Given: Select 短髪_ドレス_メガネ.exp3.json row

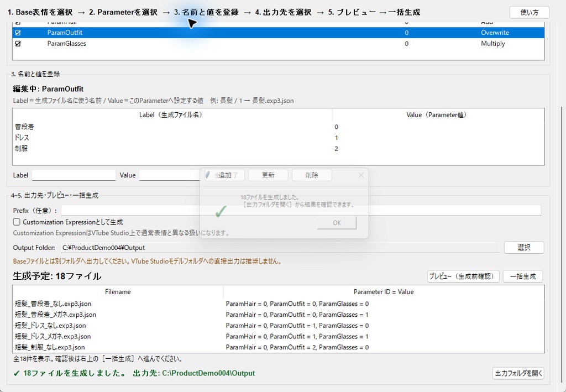Looking at the screenshot, I should click(x=279, y=336).
